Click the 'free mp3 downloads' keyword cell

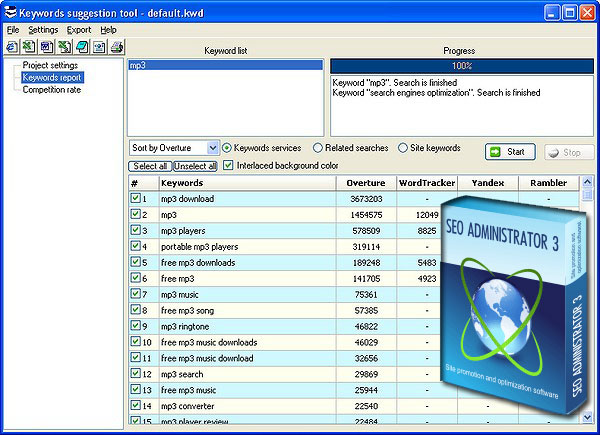click(248, 263)
